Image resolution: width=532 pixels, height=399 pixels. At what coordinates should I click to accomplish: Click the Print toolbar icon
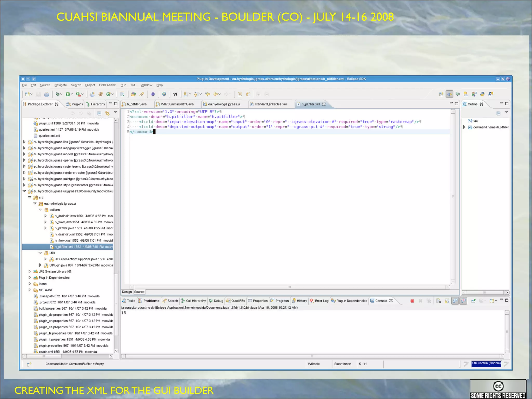point(46,94)
